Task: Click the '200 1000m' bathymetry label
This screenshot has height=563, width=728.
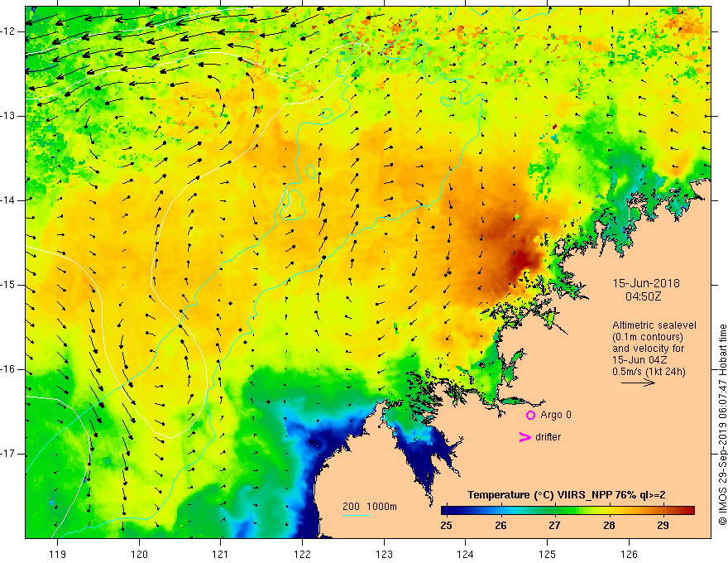Action: click(370, 507)
